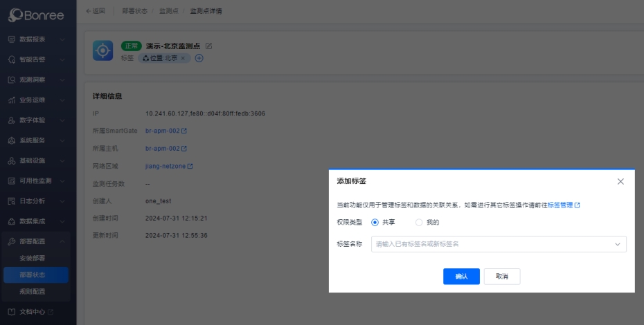Select the 共享 permission radio button
The image size is (644, 325).
pos(375,222)
